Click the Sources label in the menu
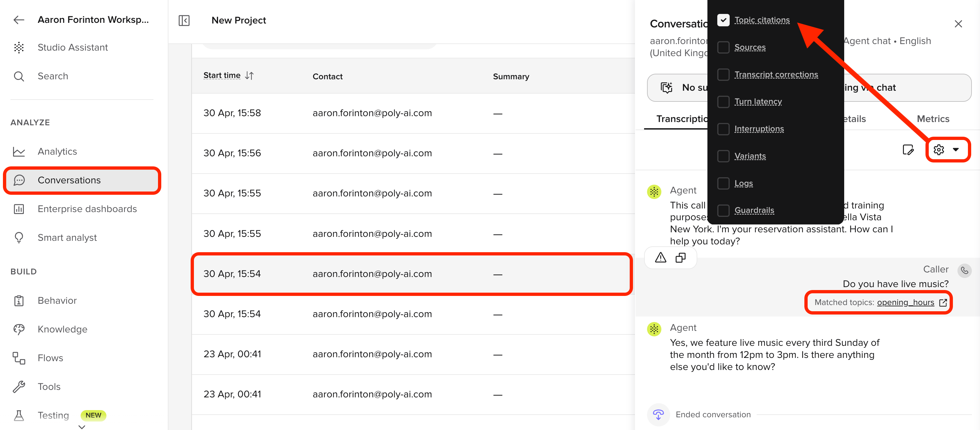 click(750, 47)
